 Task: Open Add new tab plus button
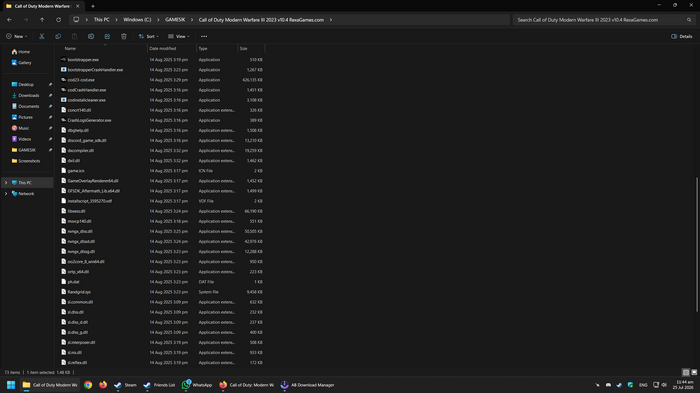point(93,6)
